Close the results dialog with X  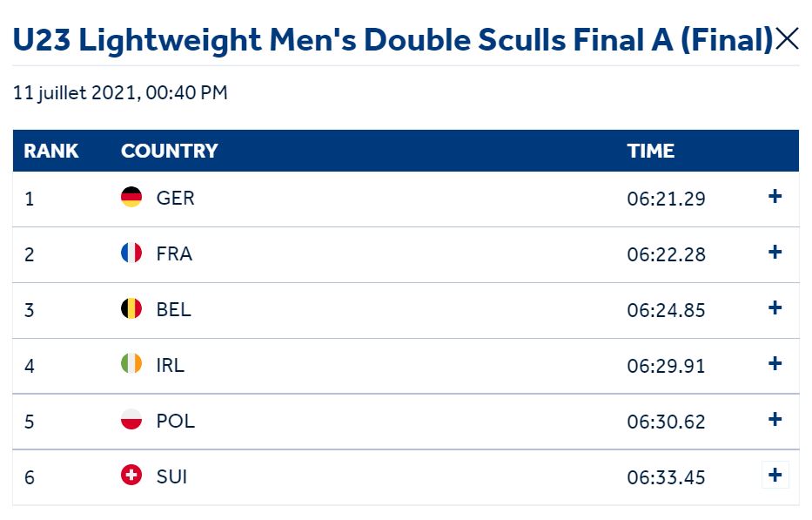[787, 39]
